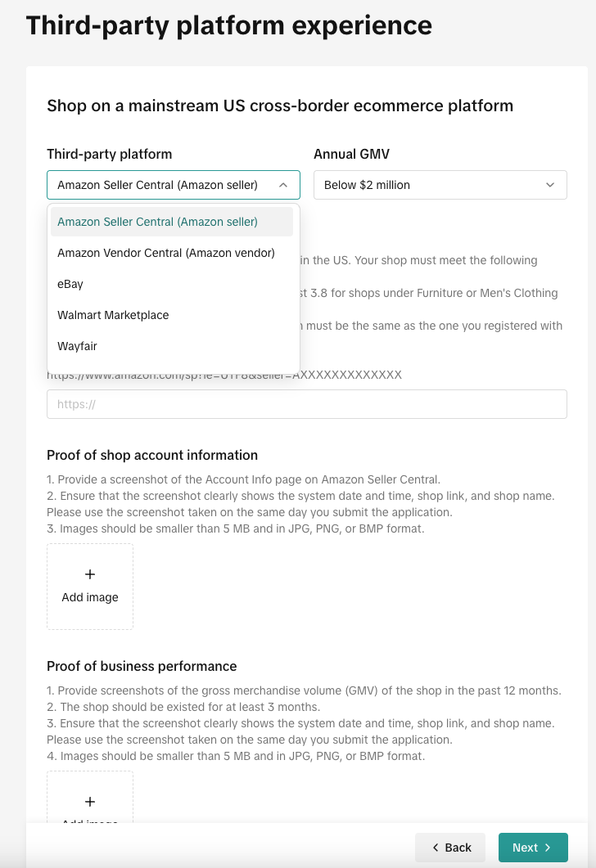Click the Proof of shop account information heading
Image resolution: width=596 pixels, height=868 pixels.
point(151,455)
